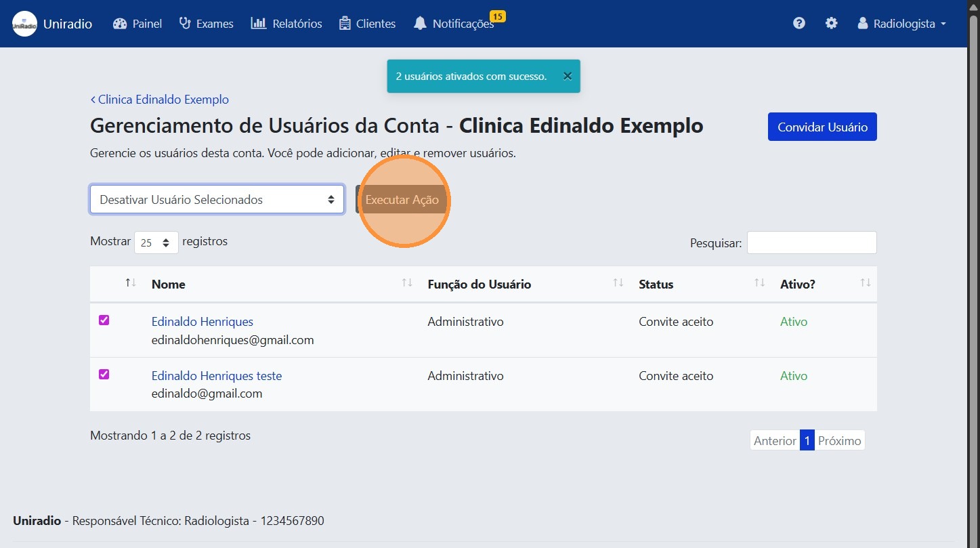The width and height of the screenshot is (980, 548).
Task: Click the Radiologista user profile icon
Action: click(862, 23)
